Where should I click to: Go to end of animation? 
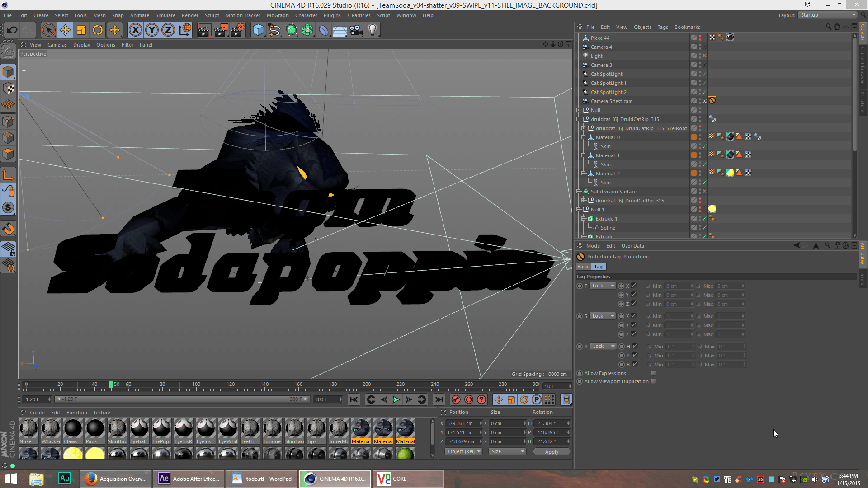[439, 399]
